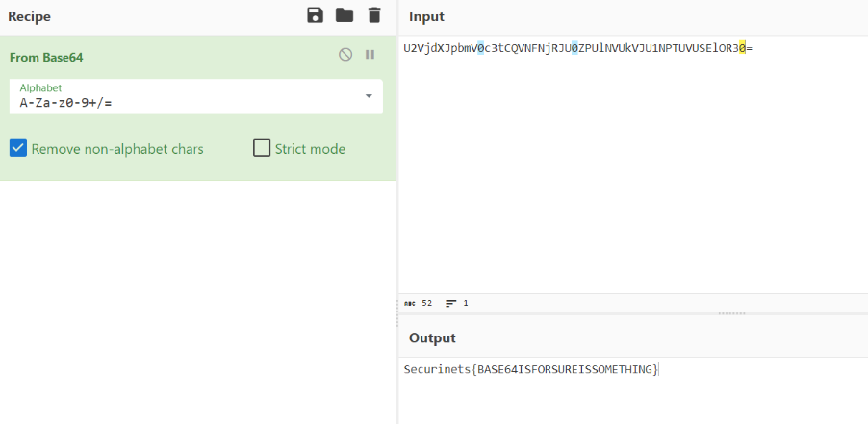
Task: Clear the recipe with the trash icon
Action: 374,15
